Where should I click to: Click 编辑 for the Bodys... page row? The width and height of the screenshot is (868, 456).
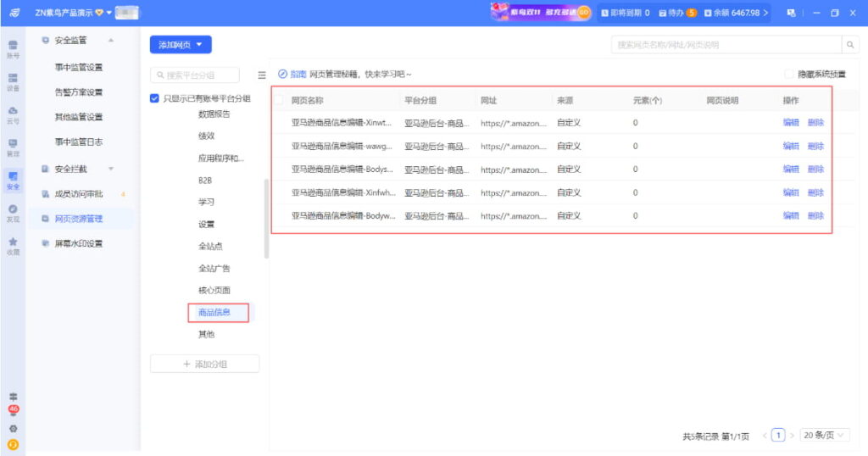tap(791, 169)
